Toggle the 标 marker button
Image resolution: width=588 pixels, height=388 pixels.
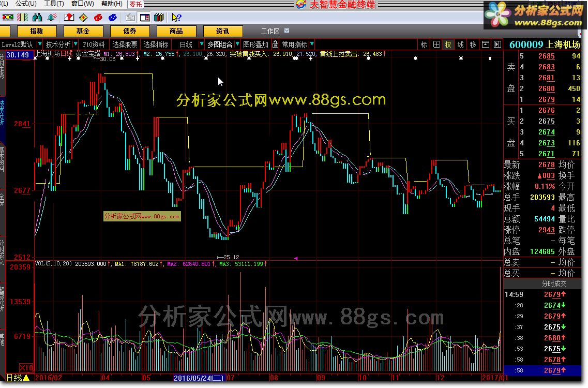(424, 44)
